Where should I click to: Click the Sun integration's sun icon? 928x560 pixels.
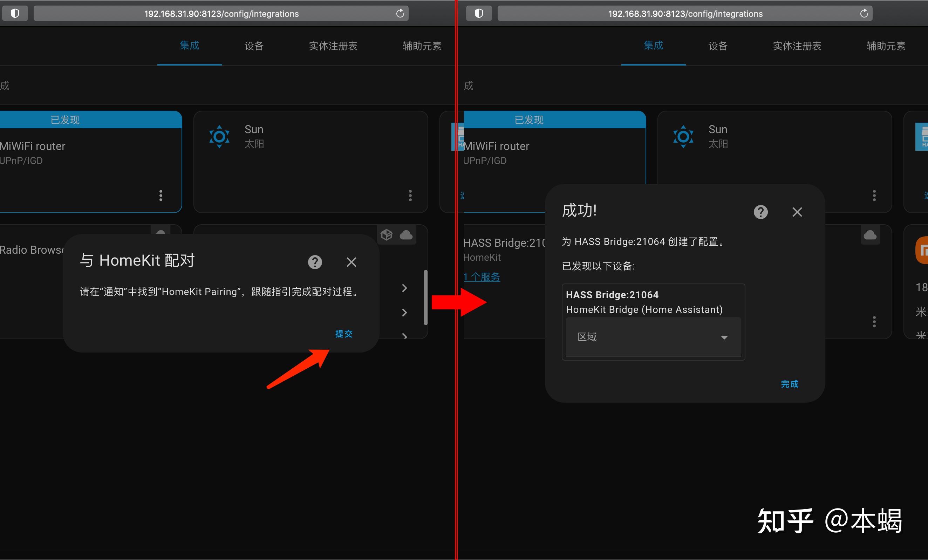(220, 137)
